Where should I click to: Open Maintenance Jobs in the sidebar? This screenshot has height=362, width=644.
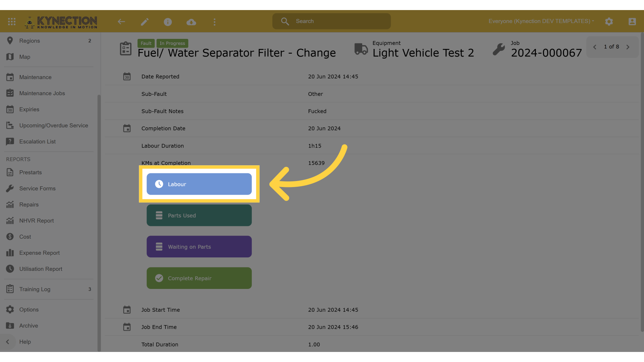pyautogui.click(x=49, y=93)
